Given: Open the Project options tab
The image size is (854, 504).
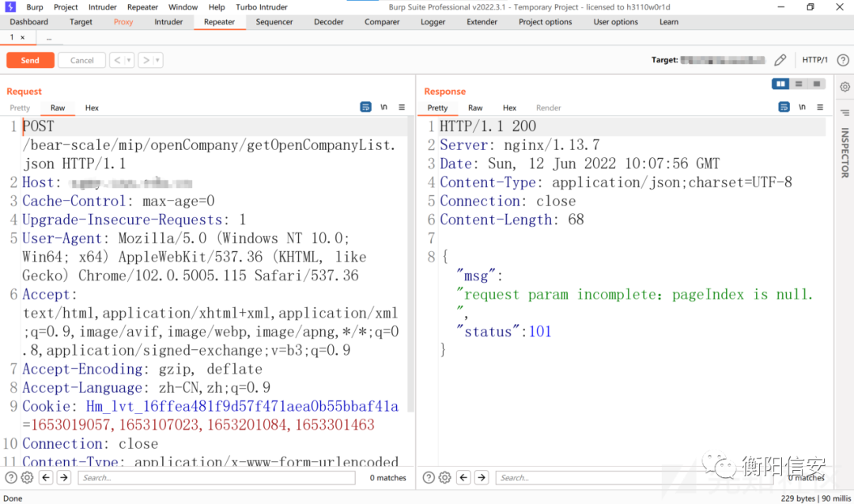Looking at the screenshot, I should click(x=545, y=22).
